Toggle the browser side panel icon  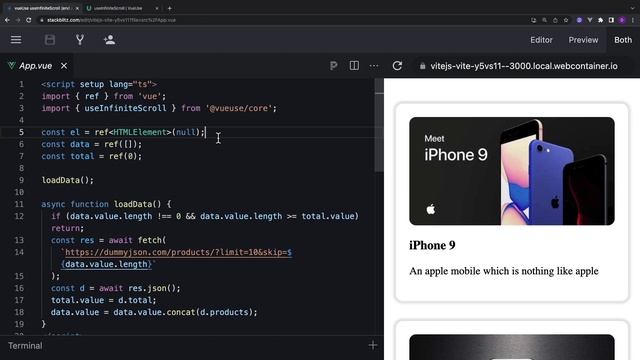pos(611,20)
